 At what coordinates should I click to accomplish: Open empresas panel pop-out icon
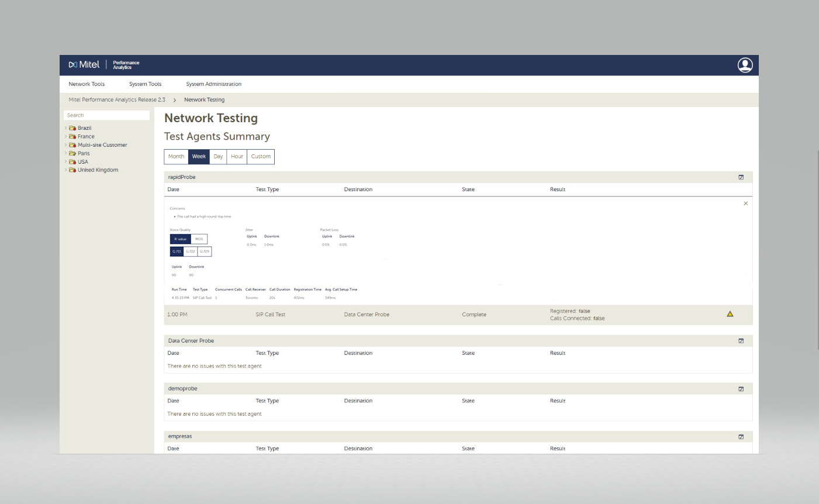[x=741, y=437]
